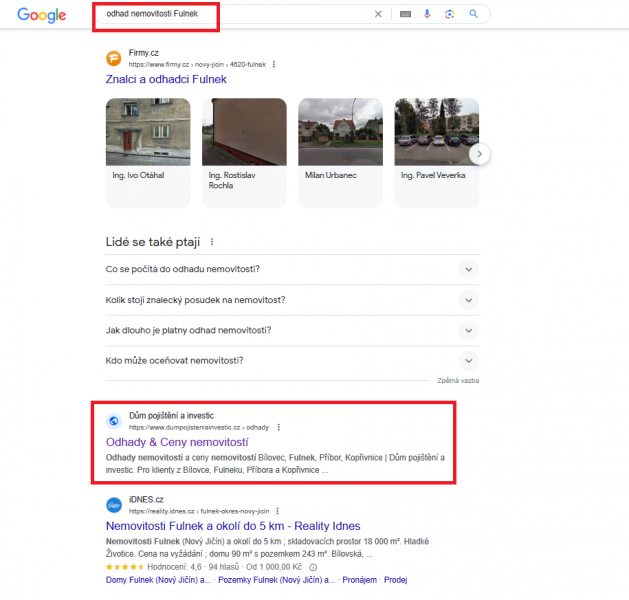Open options beside Lidé se také ptají
This screenshot has width=629, height=600.
(212, 242)
